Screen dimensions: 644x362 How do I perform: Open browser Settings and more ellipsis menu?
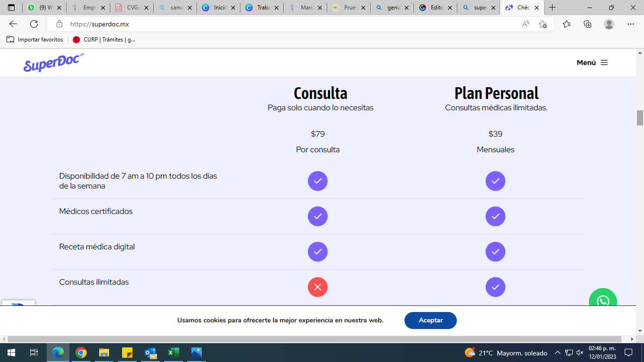[x=631, y=24]
